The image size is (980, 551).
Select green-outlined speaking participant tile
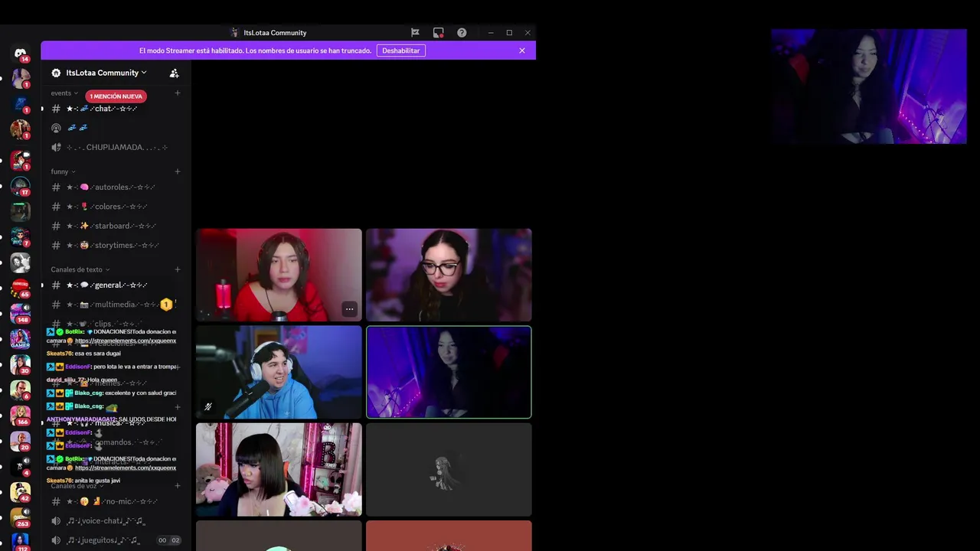coord(449,372)
